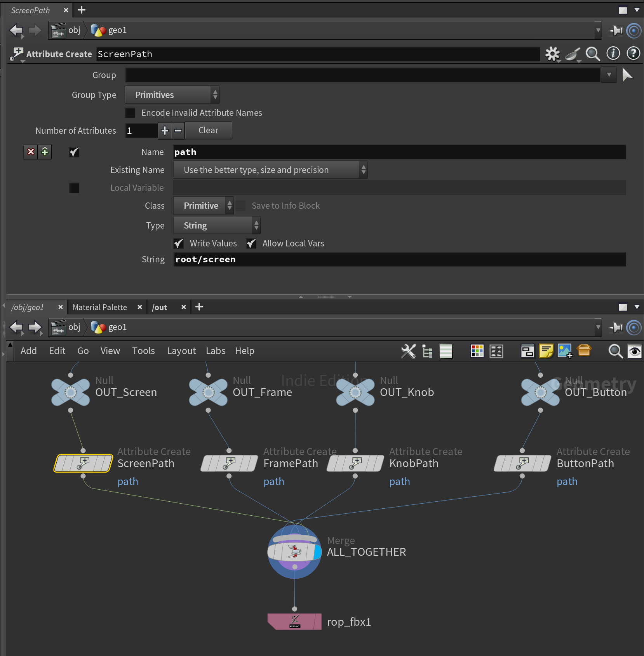This screenshot has height=656, width=644.
Task: Click the group selection arrow icon
Action: pyautogui.click(x=627, y=75)
